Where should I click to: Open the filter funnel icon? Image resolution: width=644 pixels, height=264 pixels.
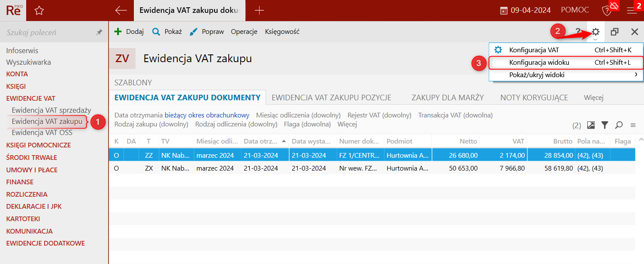[x=605, y=125]
